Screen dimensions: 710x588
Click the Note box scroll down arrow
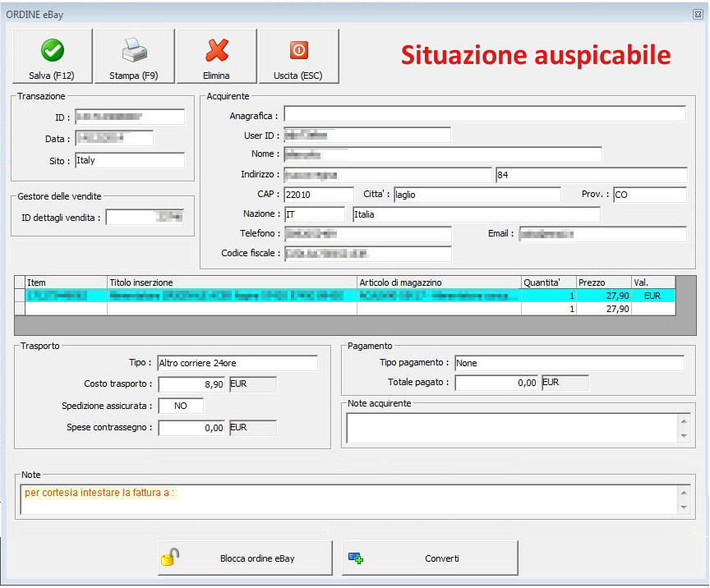coord(684,507)
